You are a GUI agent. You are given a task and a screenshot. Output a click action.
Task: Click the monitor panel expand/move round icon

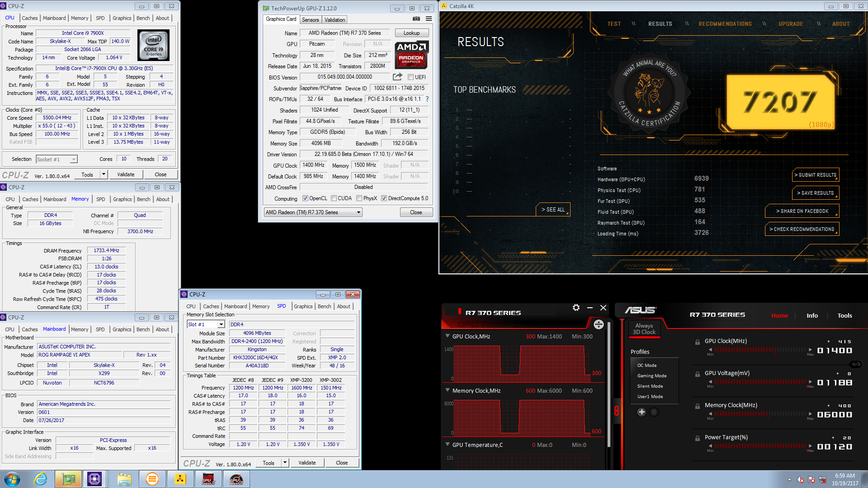tap(599, 324)
